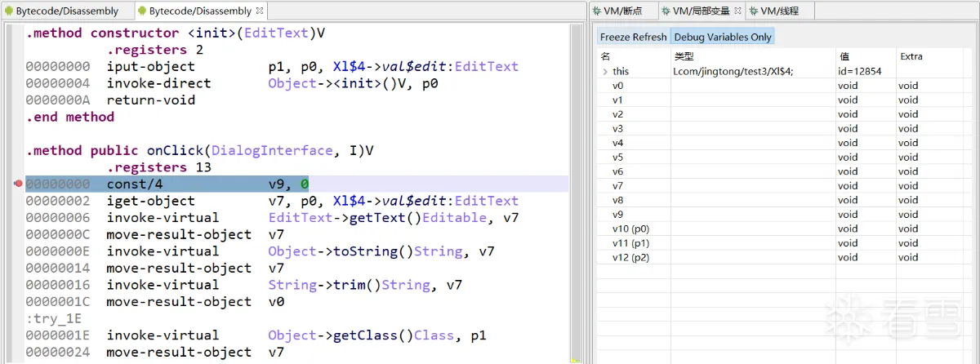
Task: Click move-result-object v7 at address 00000024
Action: (155, 352)
